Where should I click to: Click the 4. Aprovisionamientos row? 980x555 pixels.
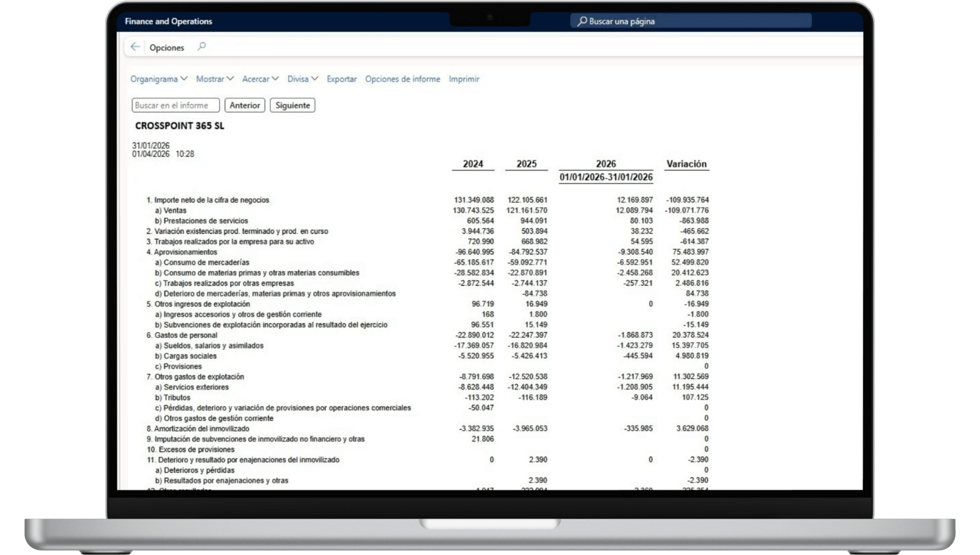pos(182,252)
